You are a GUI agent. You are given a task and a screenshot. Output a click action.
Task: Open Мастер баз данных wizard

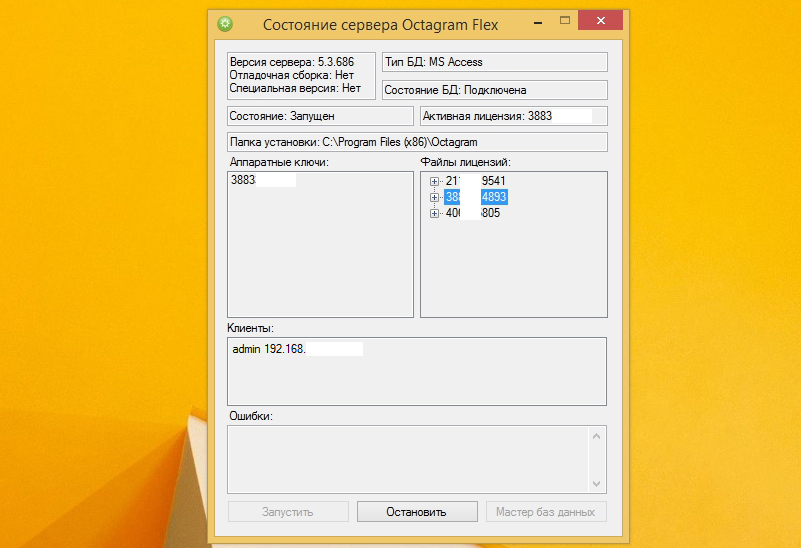[x=546, y=512]
